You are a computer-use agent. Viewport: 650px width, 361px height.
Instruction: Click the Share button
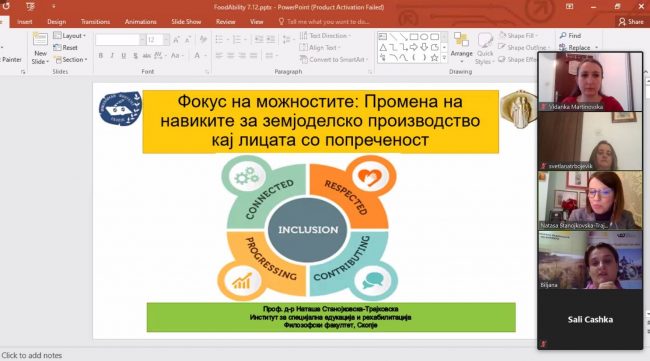click(631, 22)
